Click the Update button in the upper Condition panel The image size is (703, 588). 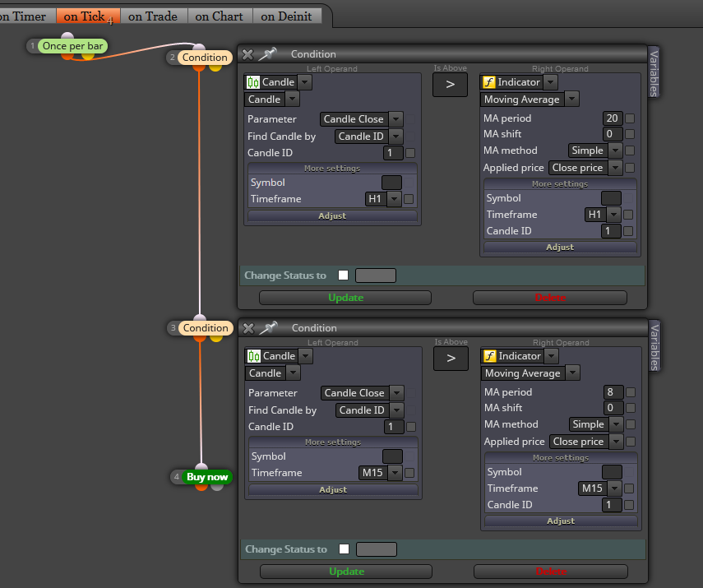pyautogui.click(x=345, y=298)
